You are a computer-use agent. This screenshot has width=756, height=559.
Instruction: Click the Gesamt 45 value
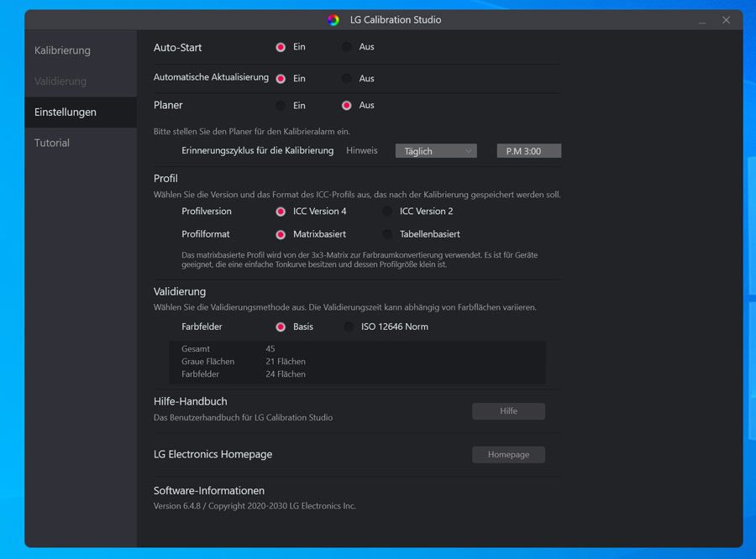pyautogui.click(x=270, y=348)
